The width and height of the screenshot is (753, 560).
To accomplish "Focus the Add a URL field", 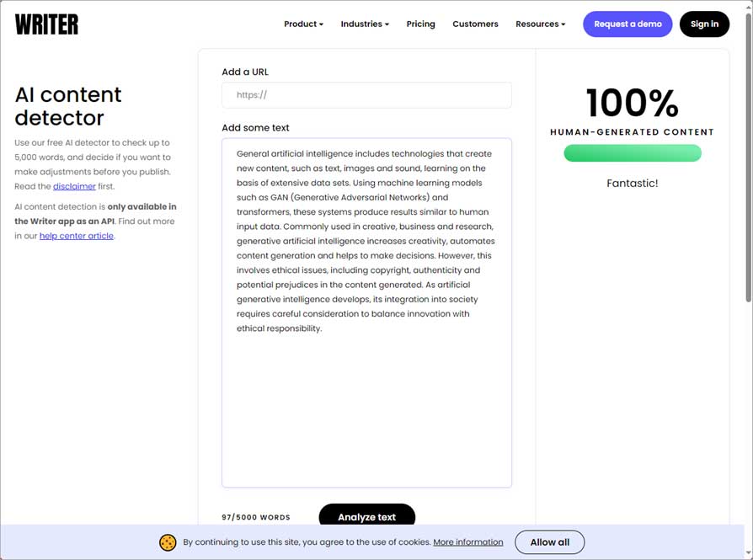I will 366,95.
